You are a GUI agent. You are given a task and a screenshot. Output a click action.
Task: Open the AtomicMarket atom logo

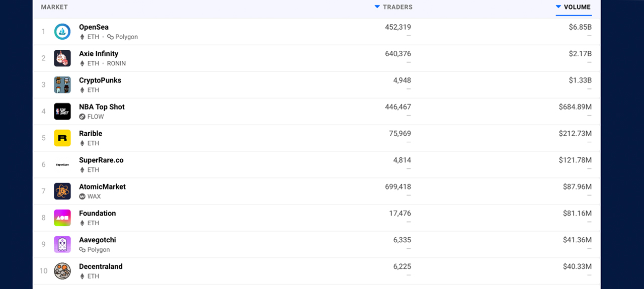click(62, 191)
